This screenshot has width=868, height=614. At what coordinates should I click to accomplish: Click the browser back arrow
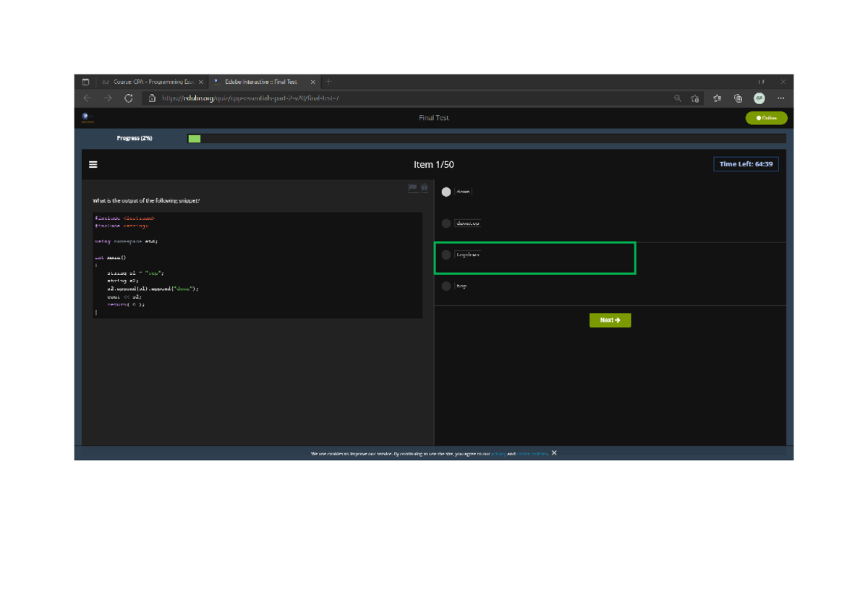click(88, 98)
